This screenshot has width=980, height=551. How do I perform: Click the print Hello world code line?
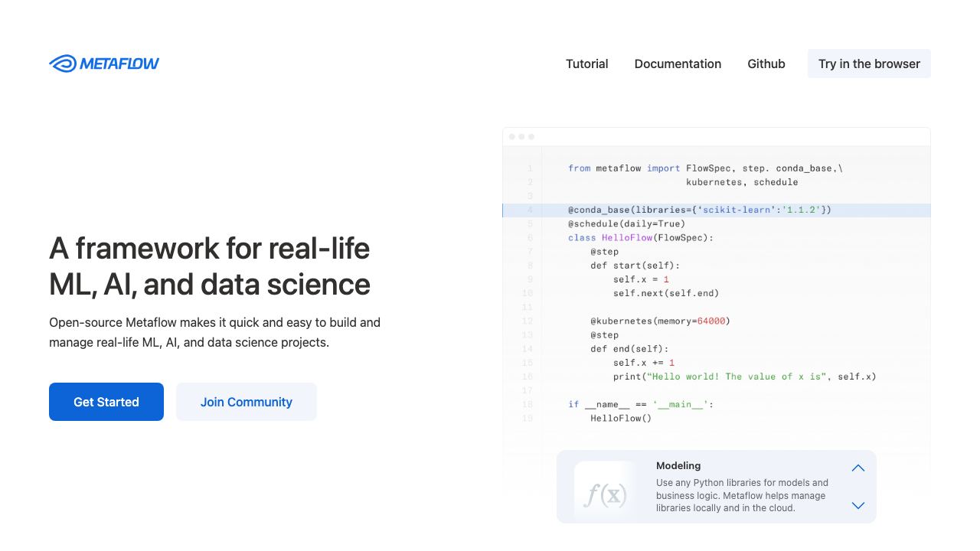[744, 377]
